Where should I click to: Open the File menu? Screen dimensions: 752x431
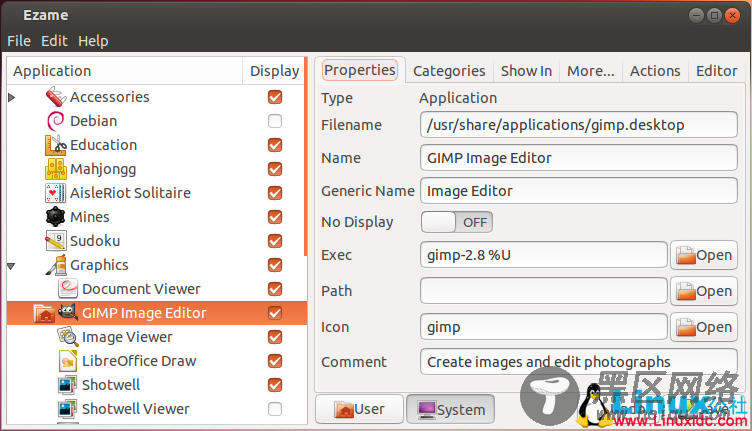[x=19, y=41]
